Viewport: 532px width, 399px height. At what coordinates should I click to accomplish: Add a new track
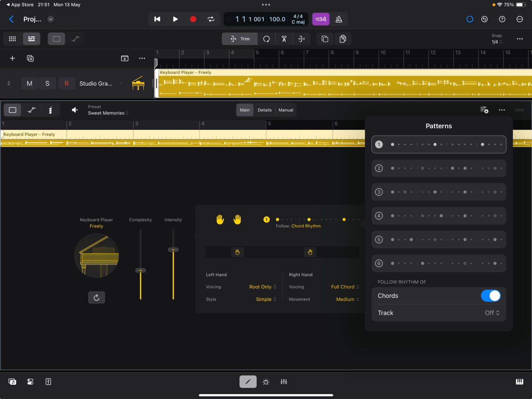(13, 58)
